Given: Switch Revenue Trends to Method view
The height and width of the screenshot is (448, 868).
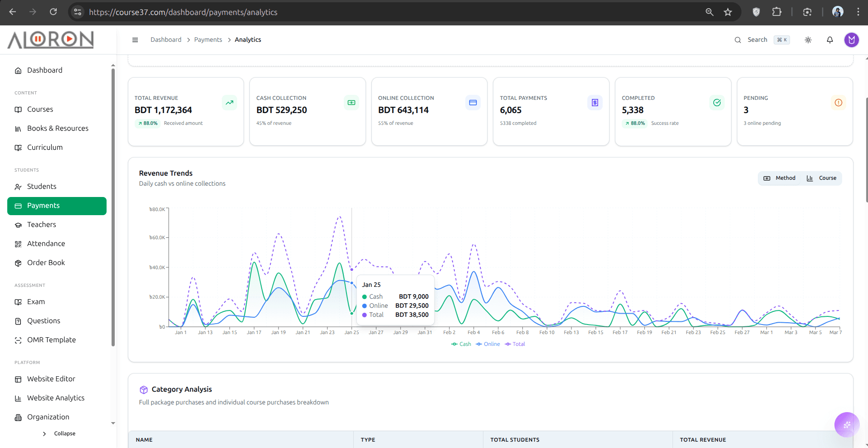Looking at the screenshot, I should [x=780, y=178].
